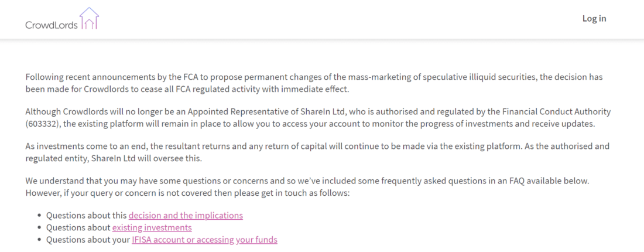Follow the "existing investments" link
Screen dimensions: 644x252
(x=152, y=227)
